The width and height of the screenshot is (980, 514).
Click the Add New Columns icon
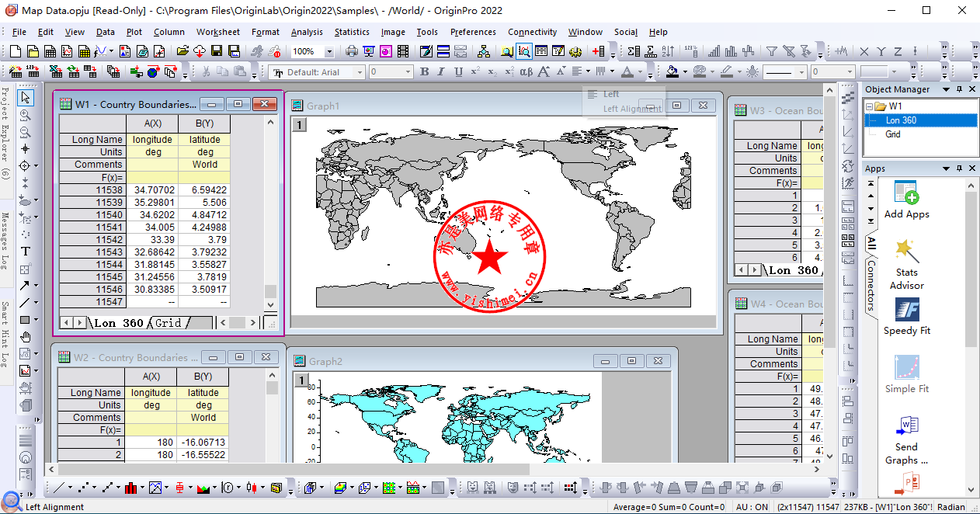tap(598, 51)
